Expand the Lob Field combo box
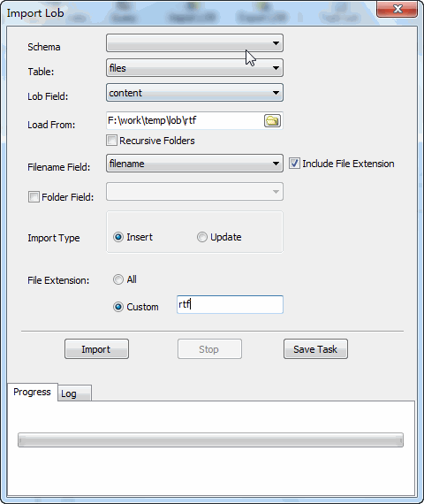The width and height of the screenshot is (424, 504). pos(194,93)
